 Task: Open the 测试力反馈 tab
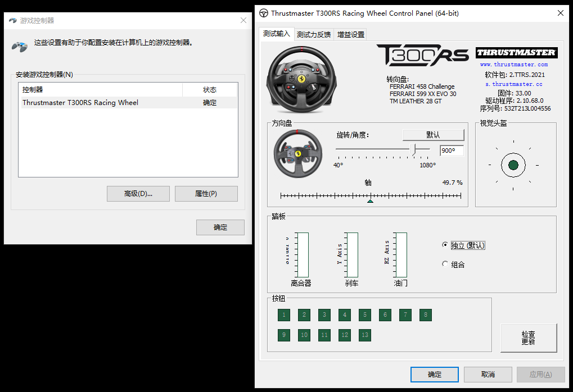[x=314, y=35]
